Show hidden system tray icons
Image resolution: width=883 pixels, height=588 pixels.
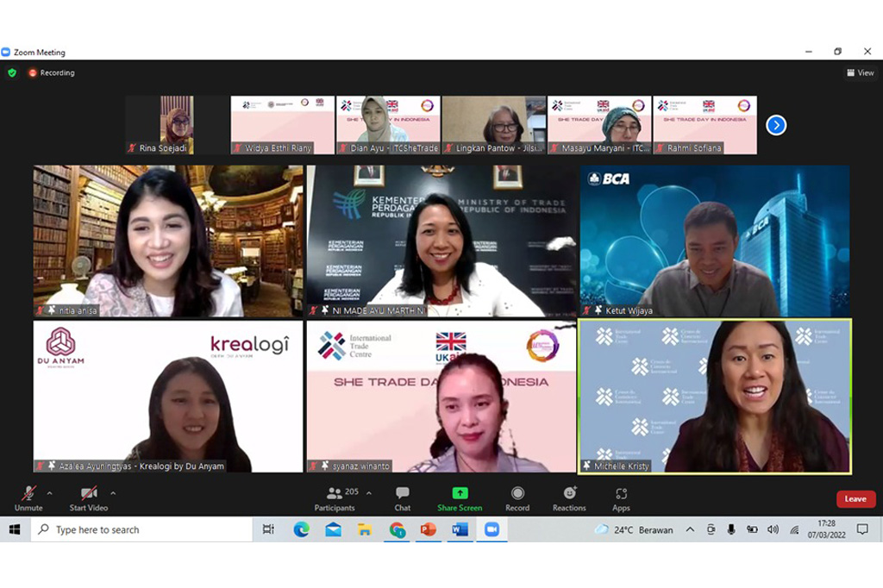[x=690, y=529]
